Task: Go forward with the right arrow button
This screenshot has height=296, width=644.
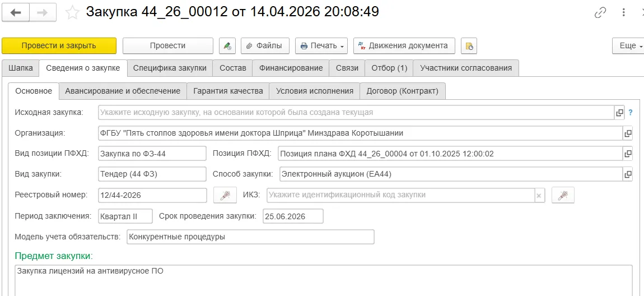Action: pos(44,13)
